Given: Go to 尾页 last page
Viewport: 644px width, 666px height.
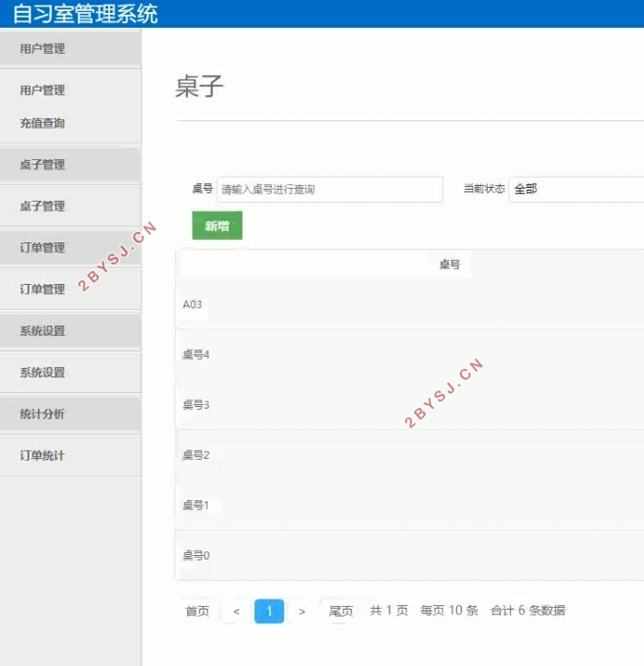Looking at the screenshot, I should [x=341, y=611].
